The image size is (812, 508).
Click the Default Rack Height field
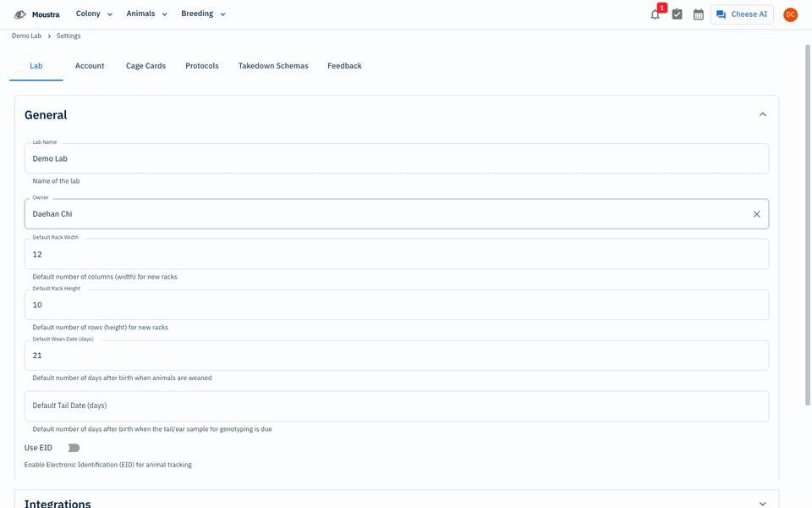tap(397, 305)
